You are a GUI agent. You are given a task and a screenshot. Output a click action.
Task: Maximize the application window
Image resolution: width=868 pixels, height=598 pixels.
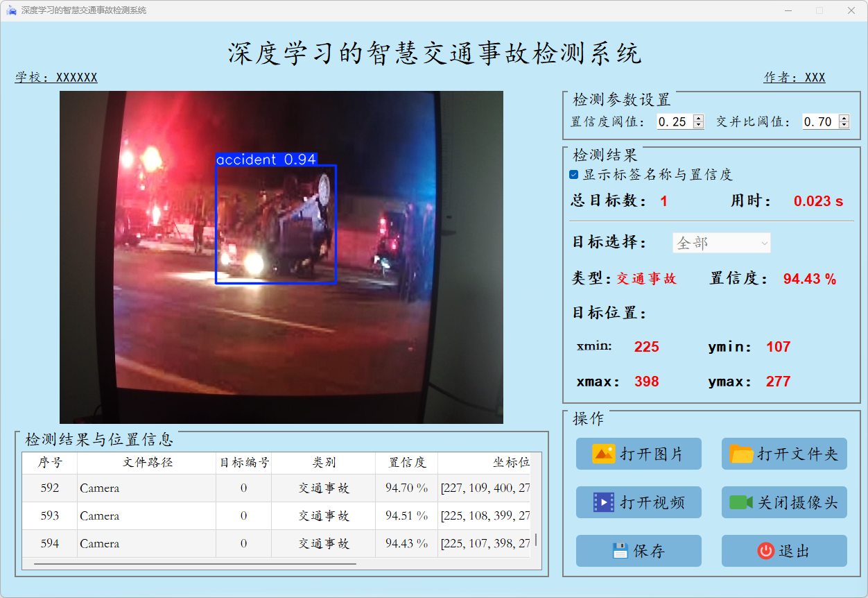click(x=819, y=10)
